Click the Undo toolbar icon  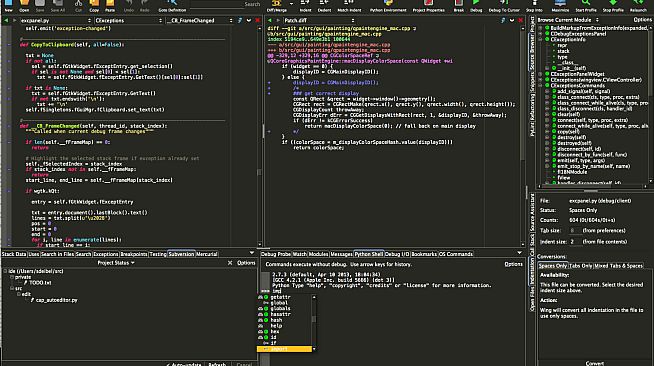(x=128, y=4)
